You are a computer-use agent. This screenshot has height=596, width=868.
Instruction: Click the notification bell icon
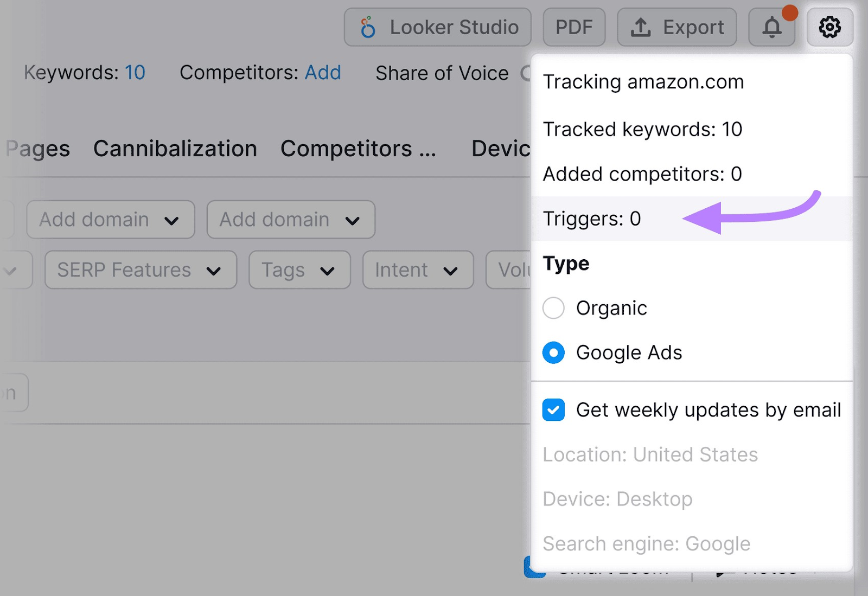pyautogui.click(x=770, y=27)
